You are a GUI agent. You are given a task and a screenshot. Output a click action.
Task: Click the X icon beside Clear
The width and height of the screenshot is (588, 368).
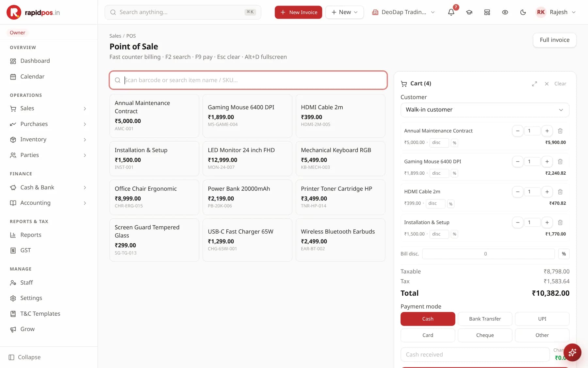click(547, 84)
